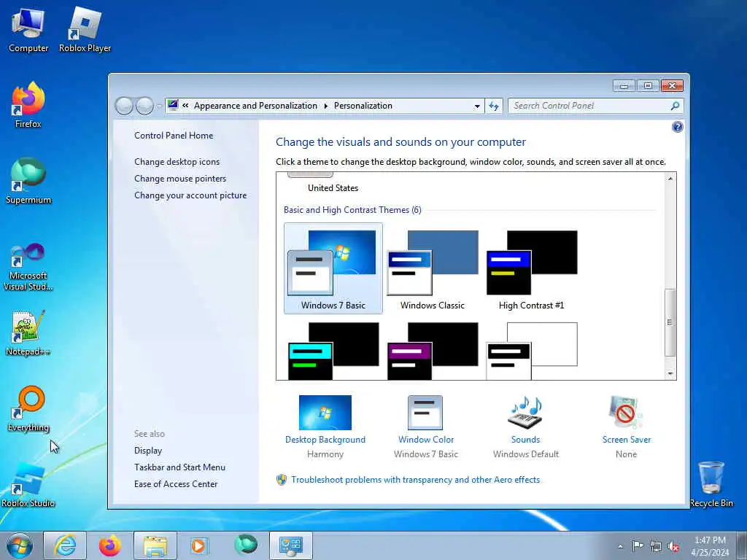Screen dimensions: 747x560
Task: Open Windows Explorer from the taskbar
Action: (x=155, y=545)
